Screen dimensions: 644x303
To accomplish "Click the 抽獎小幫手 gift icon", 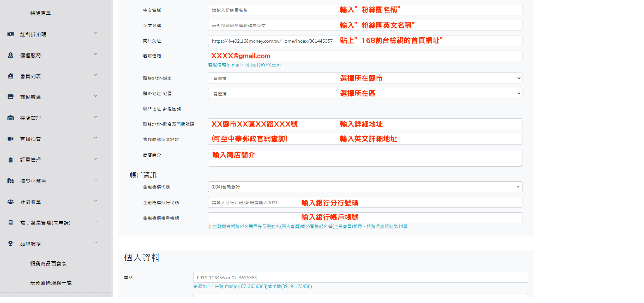I will [10, 181].
